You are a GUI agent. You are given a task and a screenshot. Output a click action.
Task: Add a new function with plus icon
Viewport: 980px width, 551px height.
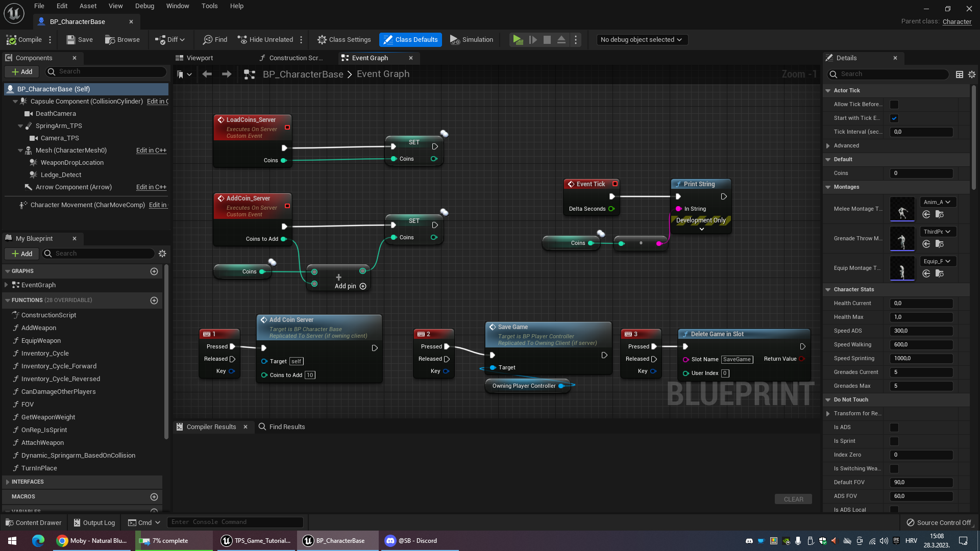pyautogui.click(x=154, y=300)
